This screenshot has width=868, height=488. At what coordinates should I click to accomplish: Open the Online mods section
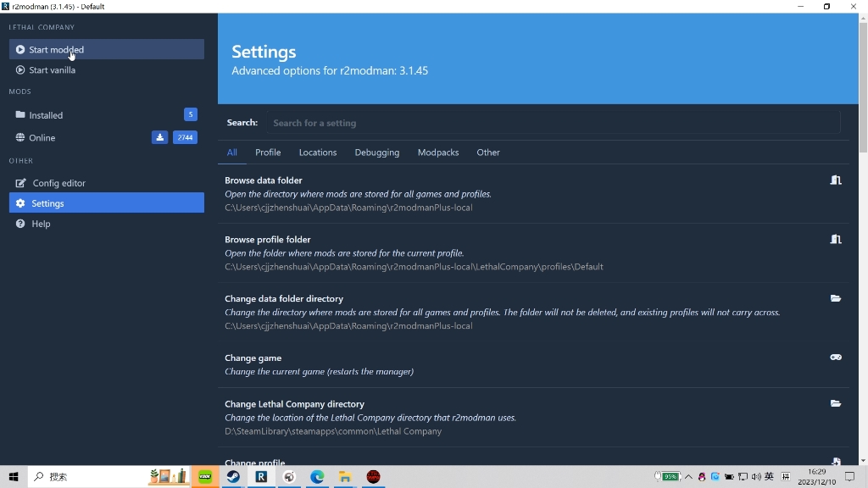pos(106,137)
